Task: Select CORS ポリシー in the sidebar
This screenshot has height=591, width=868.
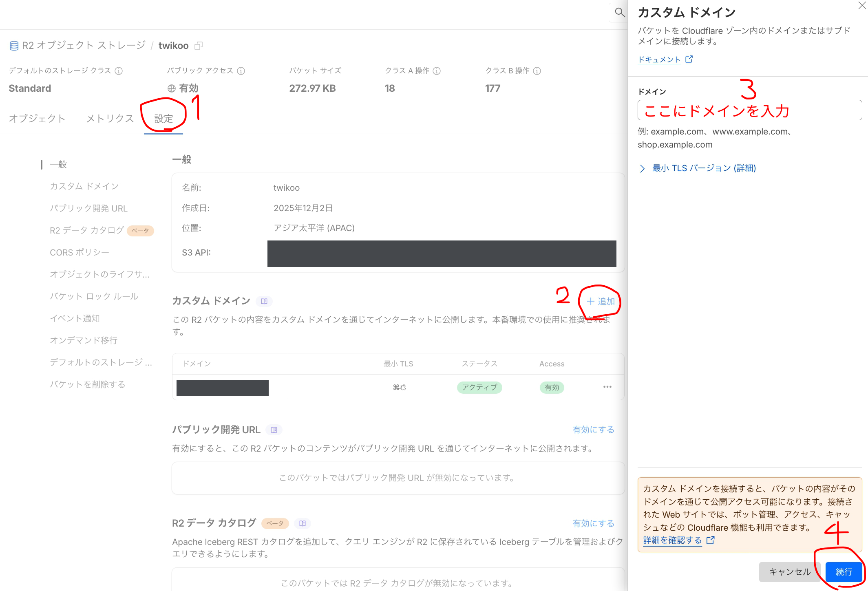Action: [x=82, y=252]
